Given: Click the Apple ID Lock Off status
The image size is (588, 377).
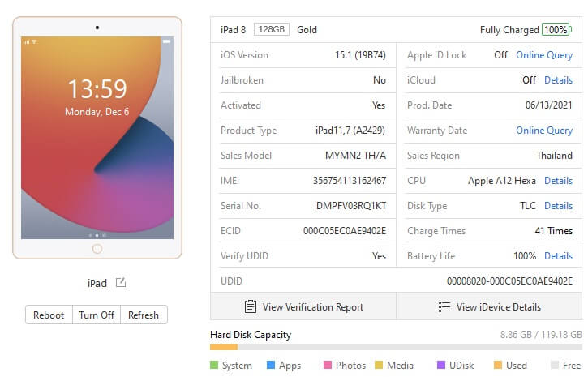Looking at the screenshot, I should pyautogui.click(x=500, y=55).
